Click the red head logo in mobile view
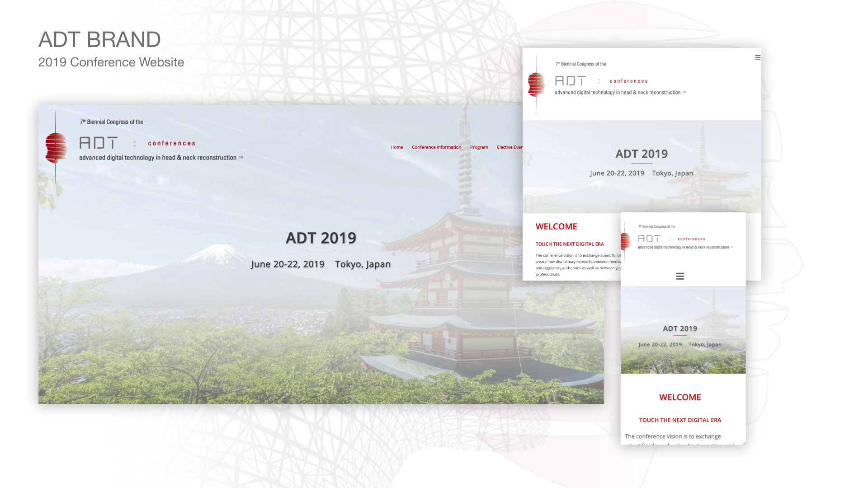868x488 pixels. coord(626,241)
